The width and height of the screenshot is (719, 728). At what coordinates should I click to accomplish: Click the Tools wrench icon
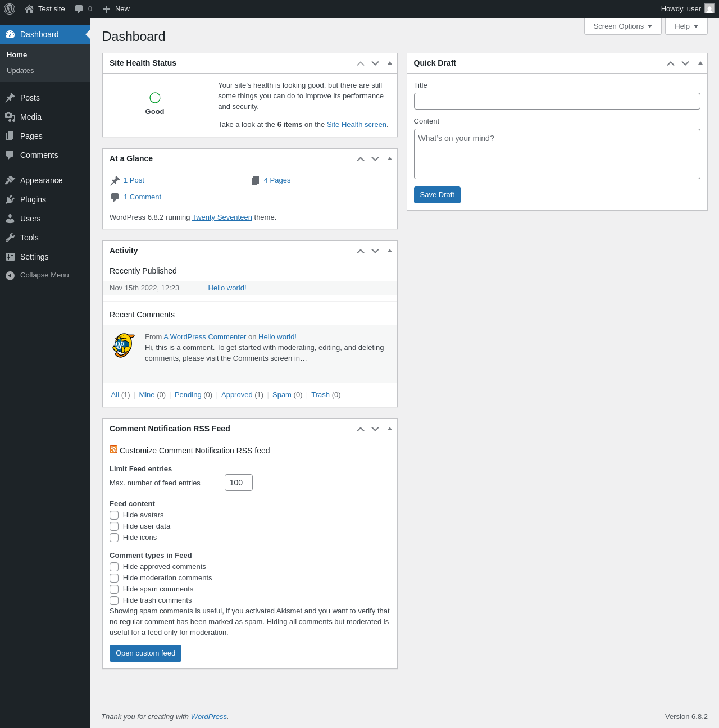pos(10,238)
